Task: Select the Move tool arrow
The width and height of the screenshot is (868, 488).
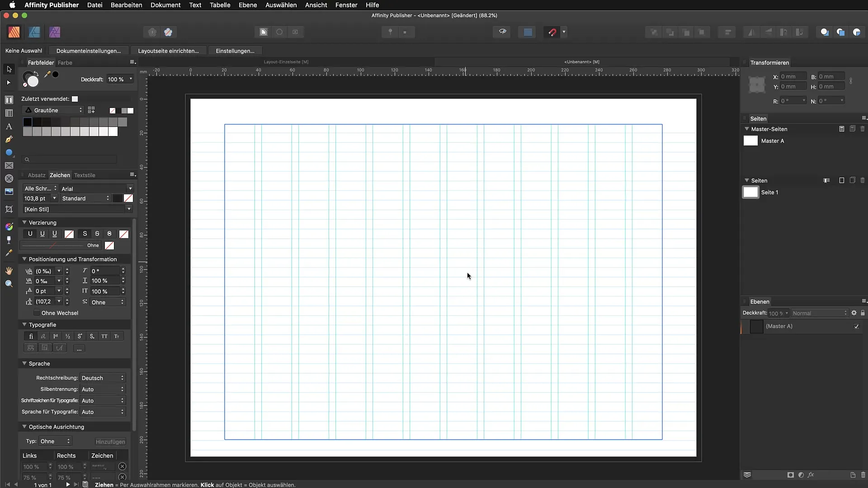Action: click(9, 69)
